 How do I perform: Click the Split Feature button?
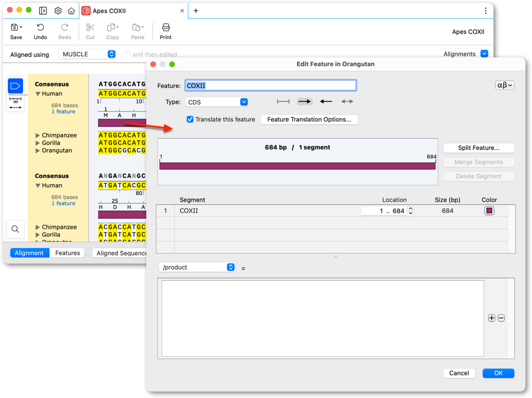pyautogui.click(x=479, y=148)
